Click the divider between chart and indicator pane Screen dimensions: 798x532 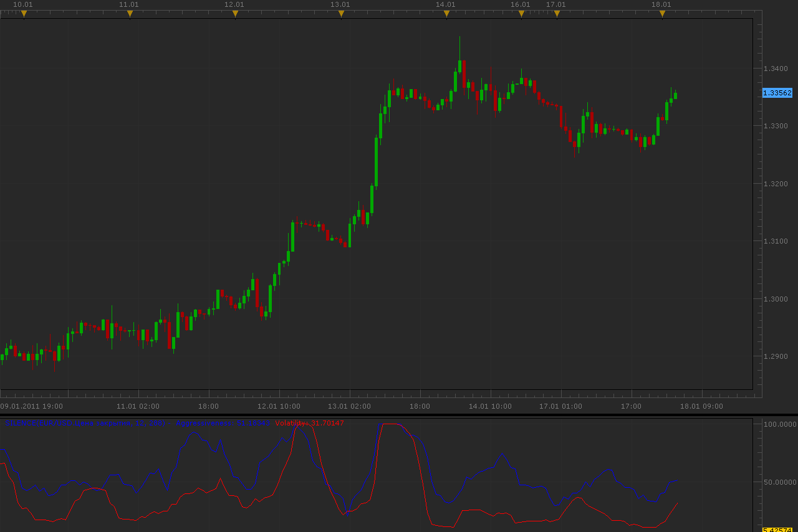pos(399,415)
